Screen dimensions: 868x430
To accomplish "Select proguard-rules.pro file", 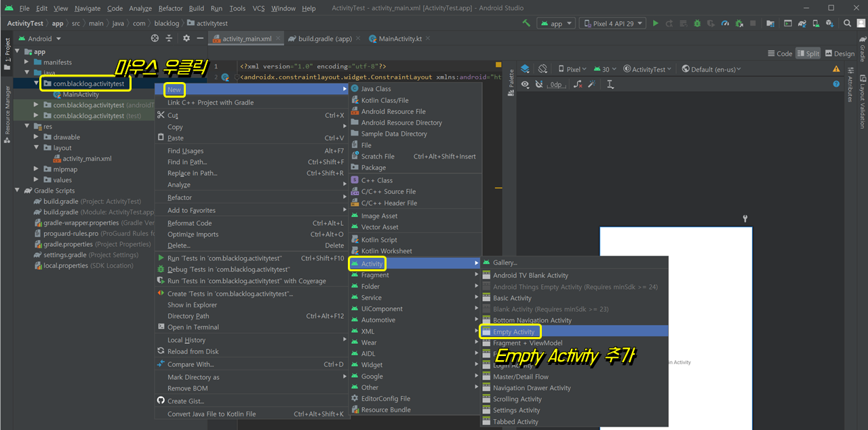I will 71,233.
